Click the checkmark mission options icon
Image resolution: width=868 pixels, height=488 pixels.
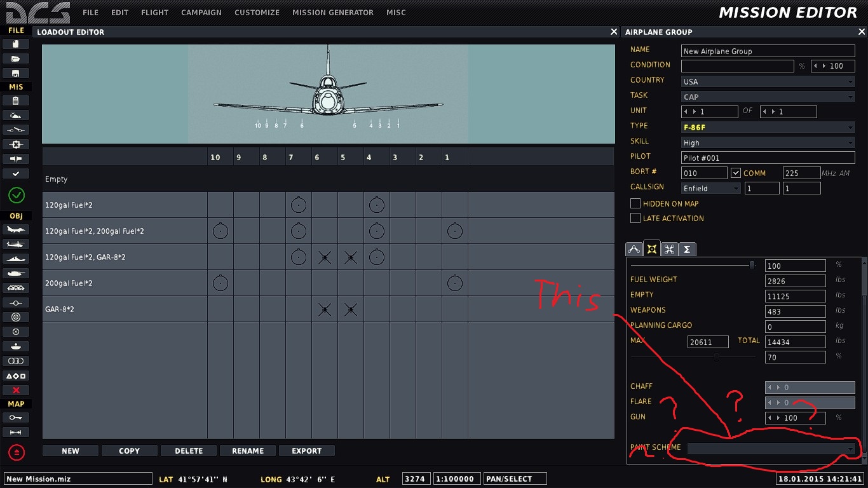(x=16, y=173)
